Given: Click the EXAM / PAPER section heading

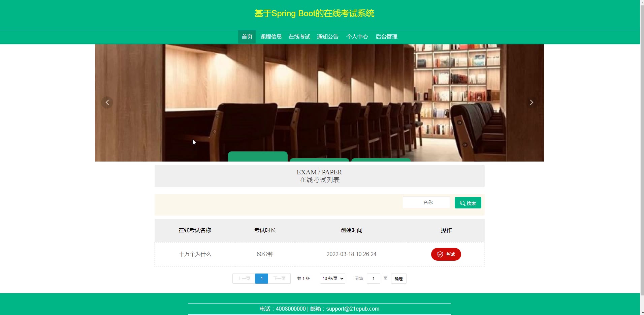Looking at the screenshot, I should pos(319,172).
